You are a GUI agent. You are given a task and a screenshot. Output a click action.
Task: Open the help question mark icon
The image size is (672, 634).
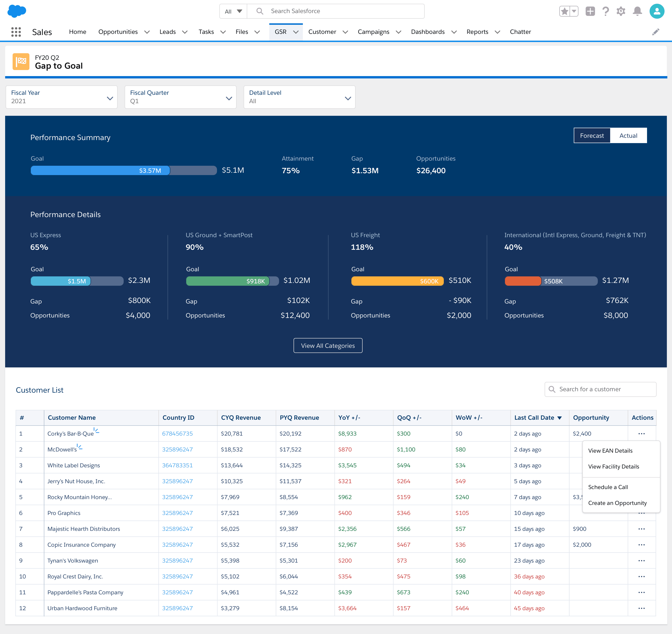(x=606, y=11)
